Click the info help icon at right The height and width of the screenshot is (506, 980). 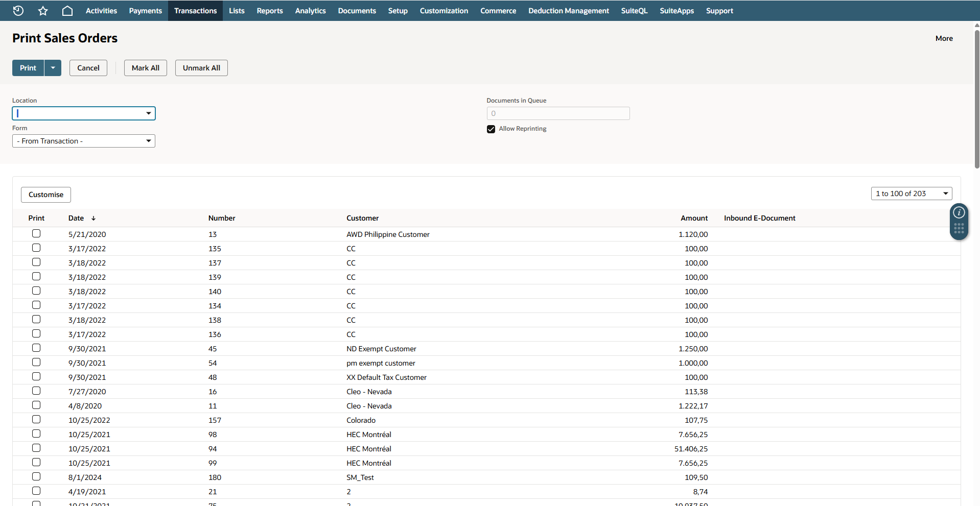(x=959, y=212)
